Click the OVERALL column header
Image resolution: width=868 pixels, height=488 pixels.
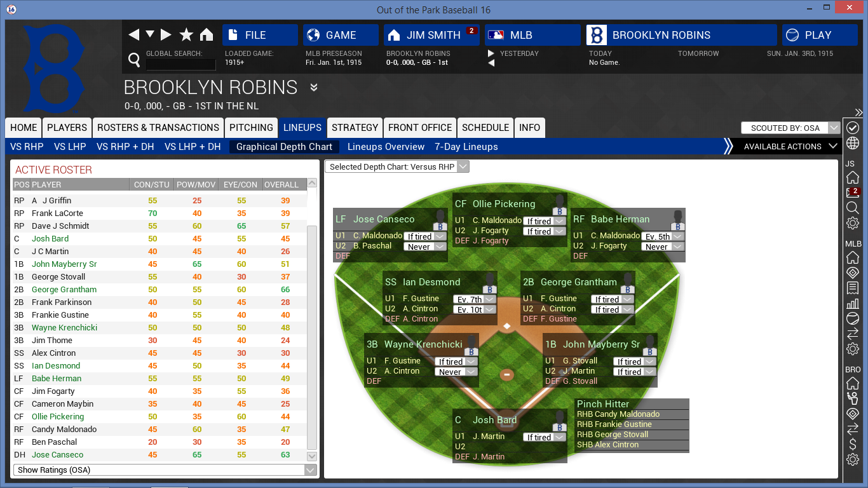click(x=281, y=185)
